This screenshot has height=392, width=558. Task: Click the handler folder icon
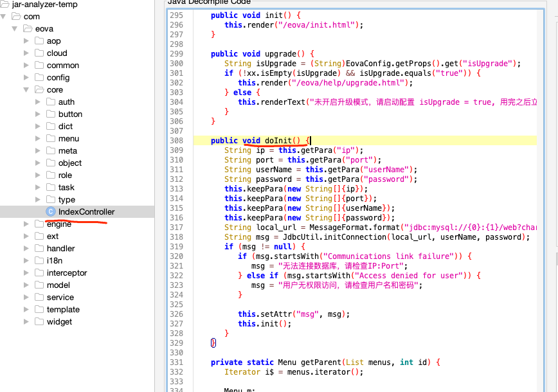39,248
